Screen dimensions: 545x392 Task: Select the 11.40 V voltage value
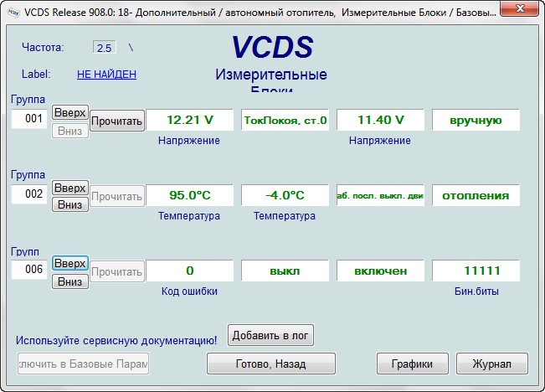pos(381,120)
